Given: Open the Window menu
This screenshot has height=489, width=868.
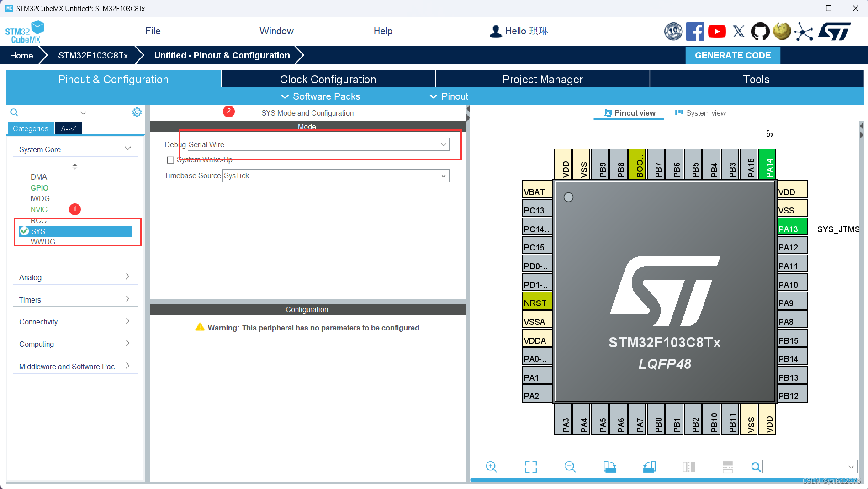Looking at the screenshot, I should pyautogui.click(x=276, y=31).
